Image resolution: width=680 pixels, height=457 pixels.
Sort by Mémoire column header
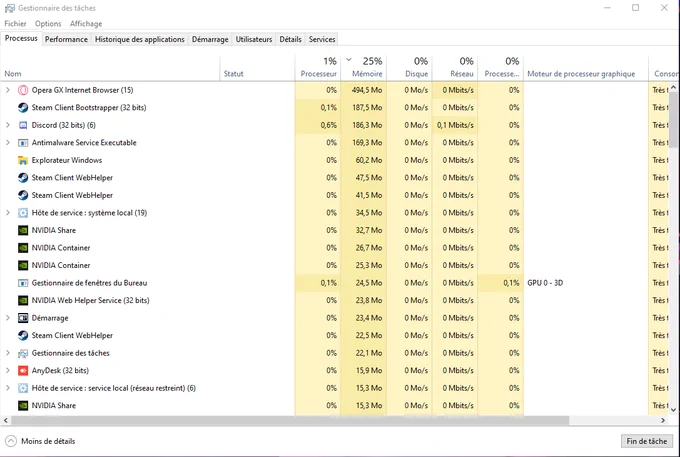(x=363, y=68)
